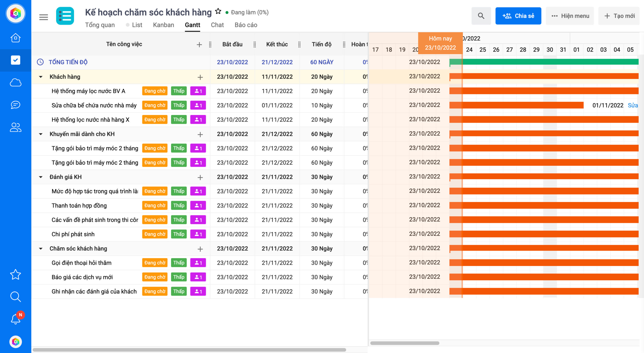This screenshot has width=644, height=353.
Task: Click the teal project list icon
Action: [65, 16]
